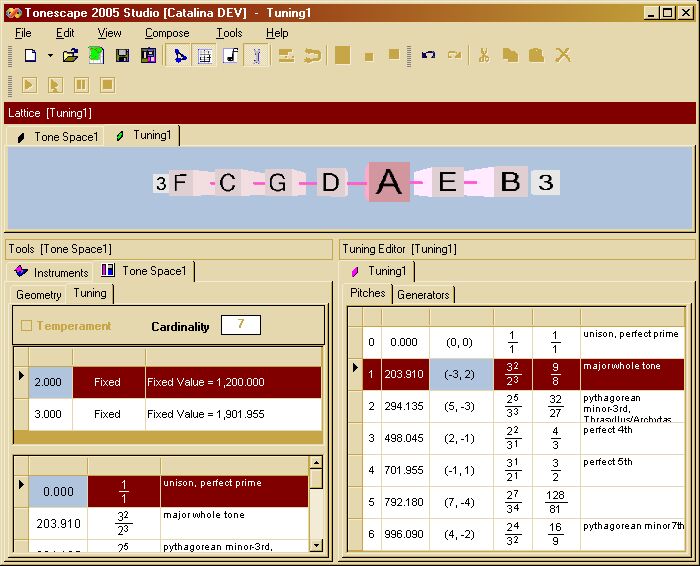
Task: Click the Stop playback button
Action: [x=108, y=85]
